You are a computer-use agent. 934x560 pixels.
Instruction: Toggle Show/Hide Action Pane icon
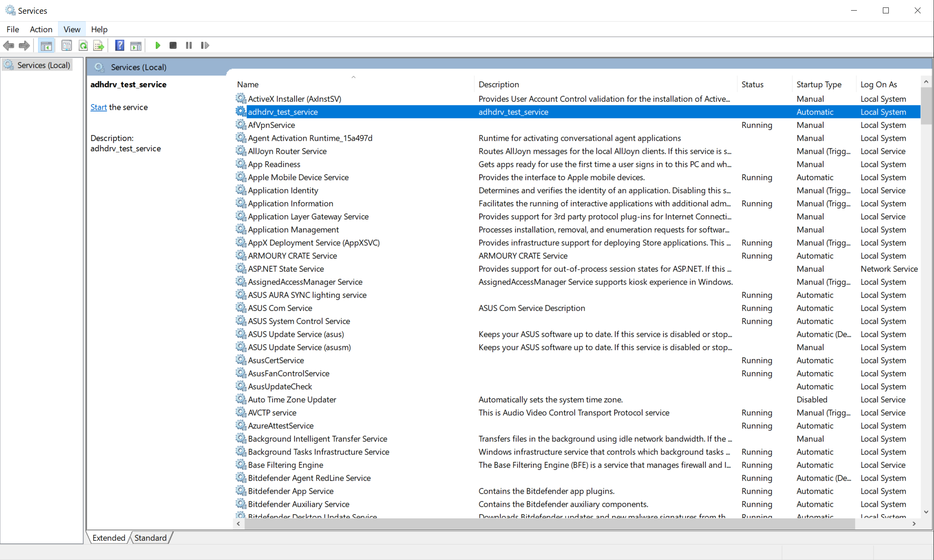click(136, 46)
